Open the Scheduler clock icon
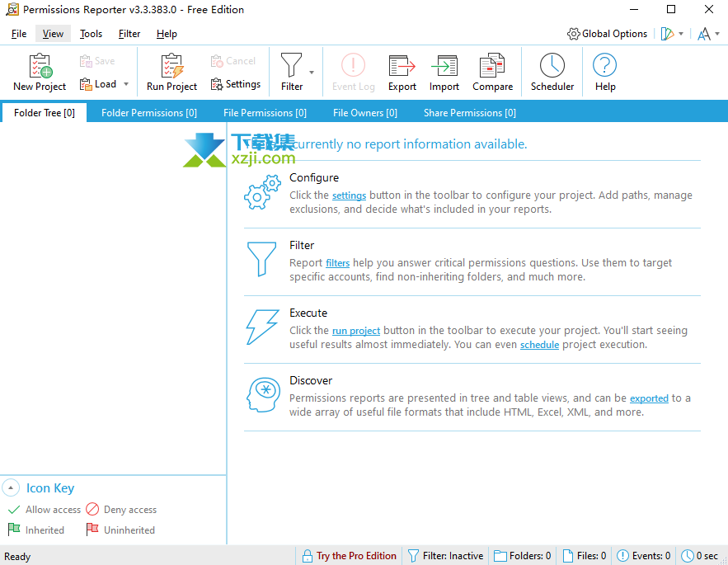728x565 pixels. click(x=552, y=72)
